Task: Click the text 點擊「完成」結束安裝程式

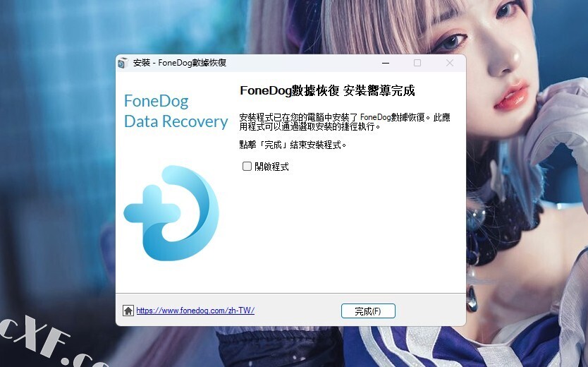Action: [293, 145]
